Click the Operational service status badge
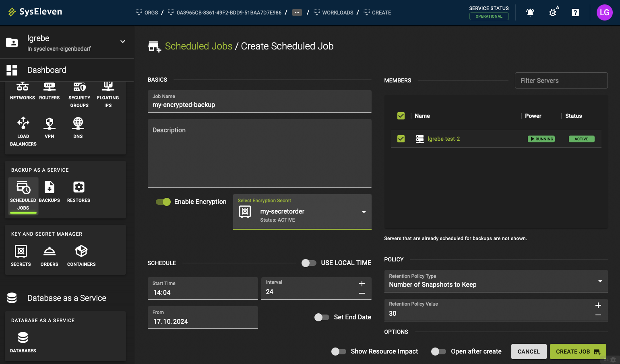The image size is (620, 364). tap(489, 16)
